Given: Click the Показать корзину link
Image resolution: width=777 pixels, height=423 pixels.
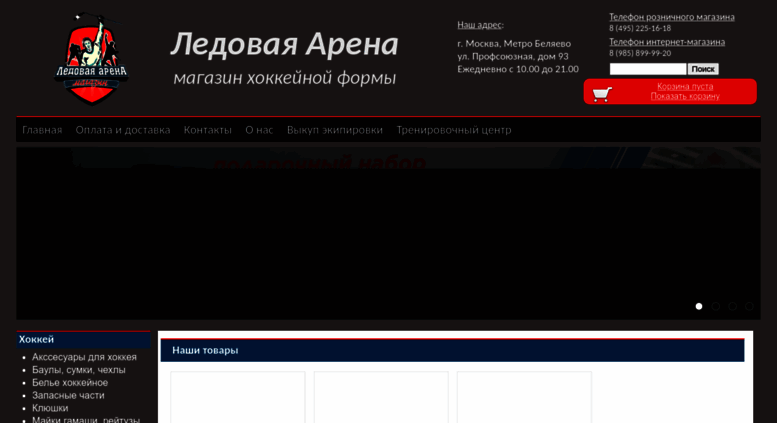Looking at the screenshot, I should [685, 96].
